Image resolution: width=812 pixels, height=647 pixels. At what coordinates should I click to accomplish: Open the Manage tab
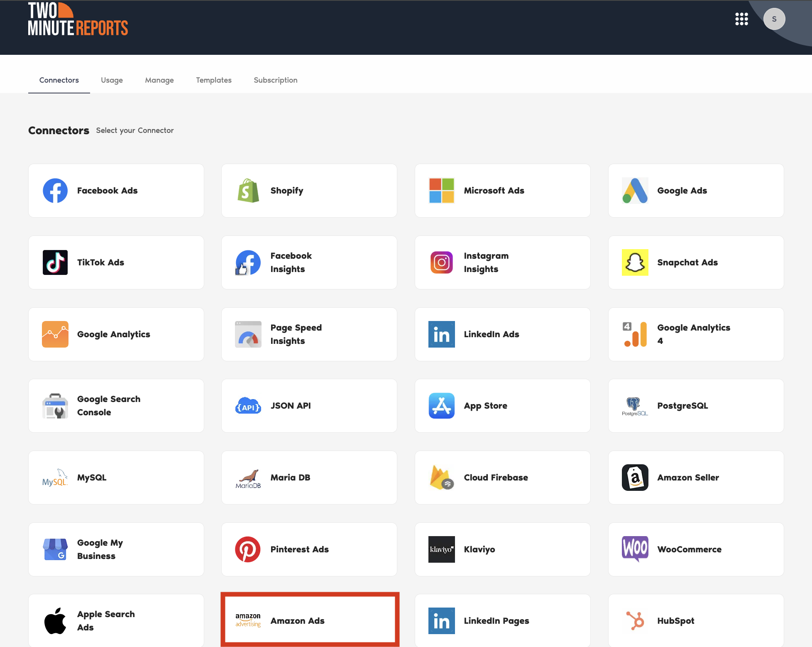[x=159, y=80]
